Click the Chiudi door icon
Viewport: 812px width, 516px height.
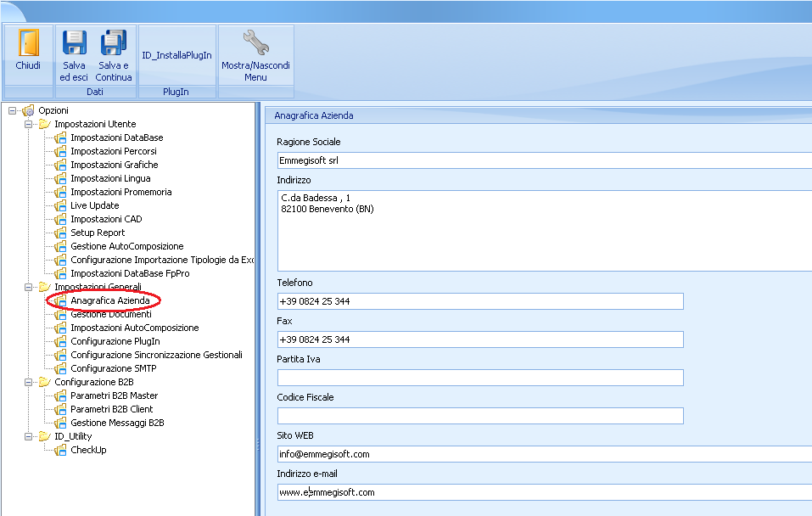[x=29, y=42]
